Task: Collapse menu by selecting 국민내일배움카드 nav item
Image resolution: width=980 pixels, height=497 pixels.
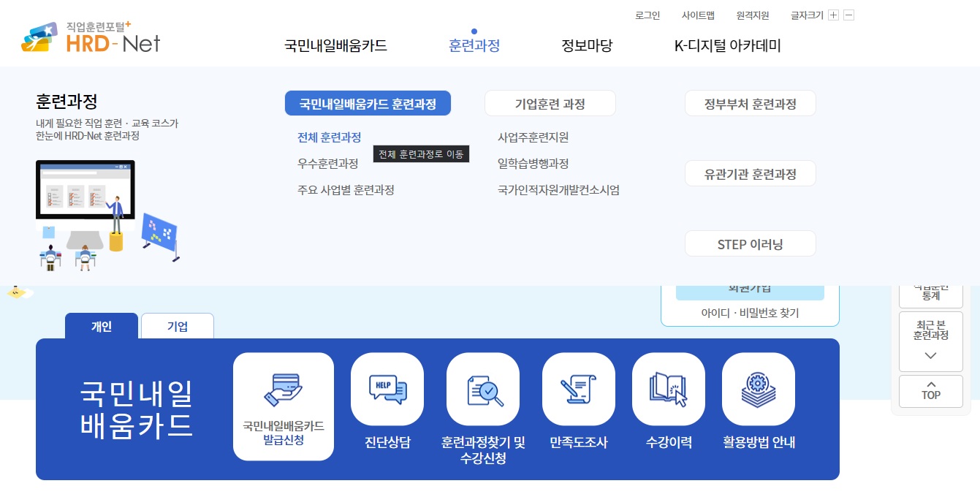Action: point(335,45)
